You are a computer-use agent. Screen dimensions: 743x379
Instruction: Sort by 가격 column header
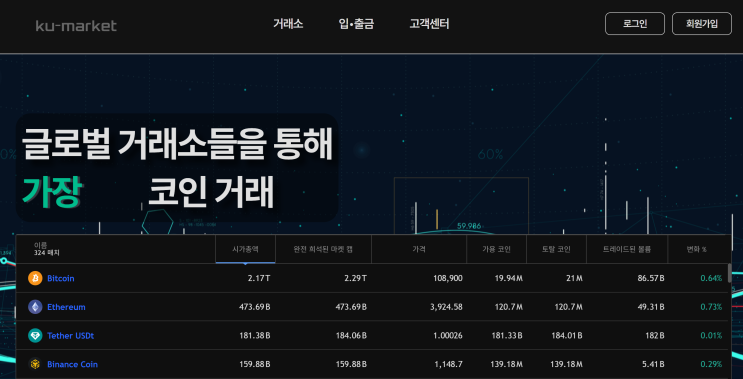point(419,249)
